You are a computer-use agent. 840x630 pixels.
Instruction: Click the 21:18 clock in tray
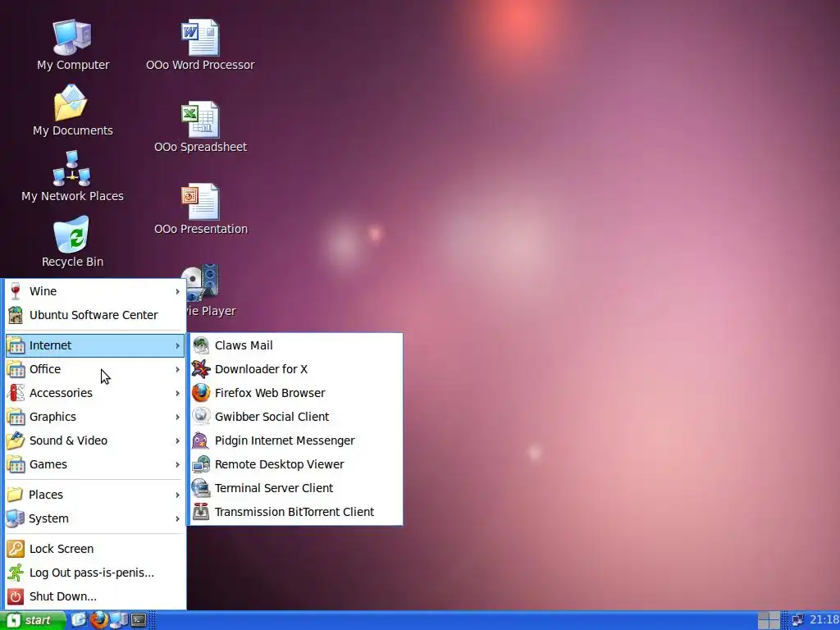coord(824,620)
